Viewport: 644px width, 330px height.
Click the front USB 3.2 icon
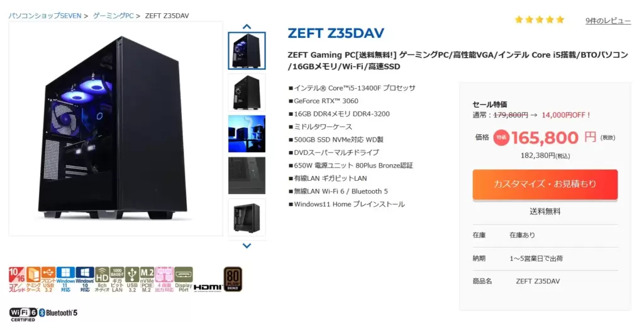pos(48,280)
